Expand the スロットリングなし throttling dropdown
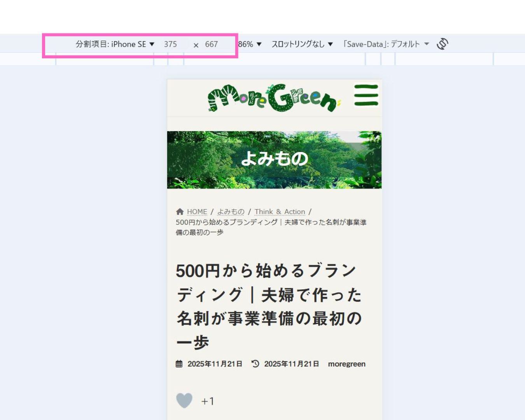Screen dimensions: 525x420 point(302,44)
